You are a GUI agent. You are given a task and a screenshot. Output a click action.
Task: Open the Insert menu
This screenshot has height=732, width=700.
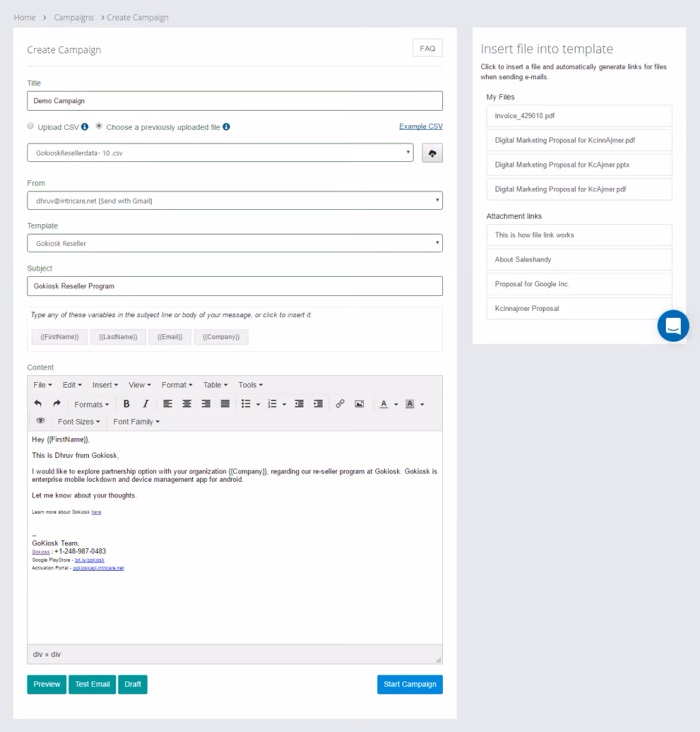click(x=105, y=385)
